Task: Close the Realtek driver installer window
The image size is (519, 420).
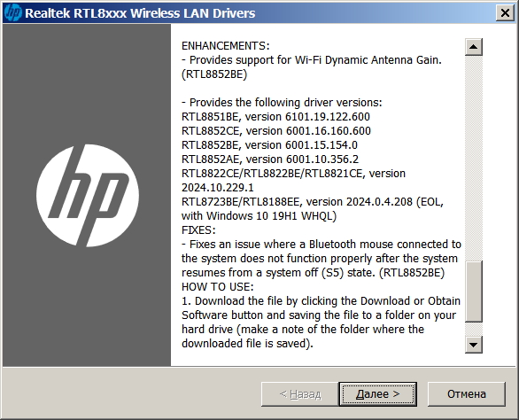Action: (505, 13)
